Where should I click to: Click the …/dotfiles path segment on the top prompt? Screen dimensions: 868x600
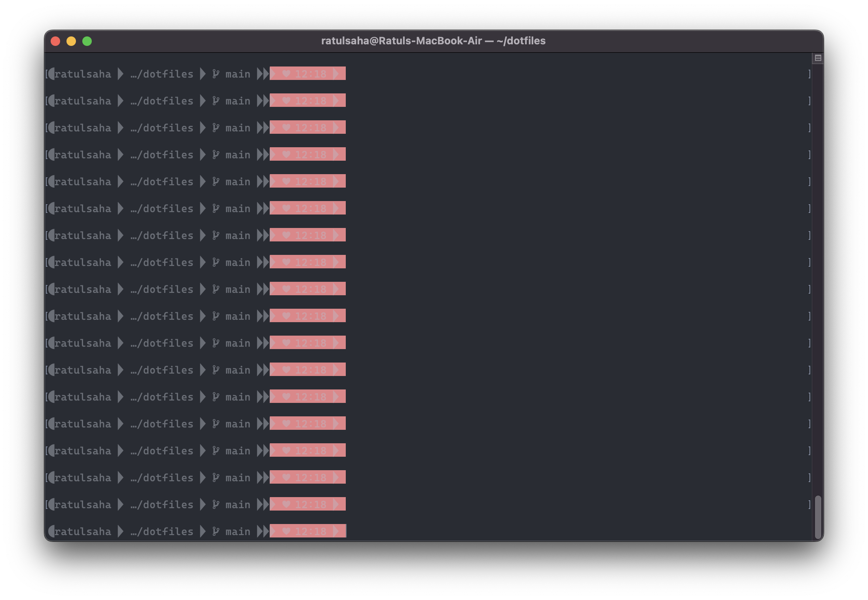tap(161, 74)
